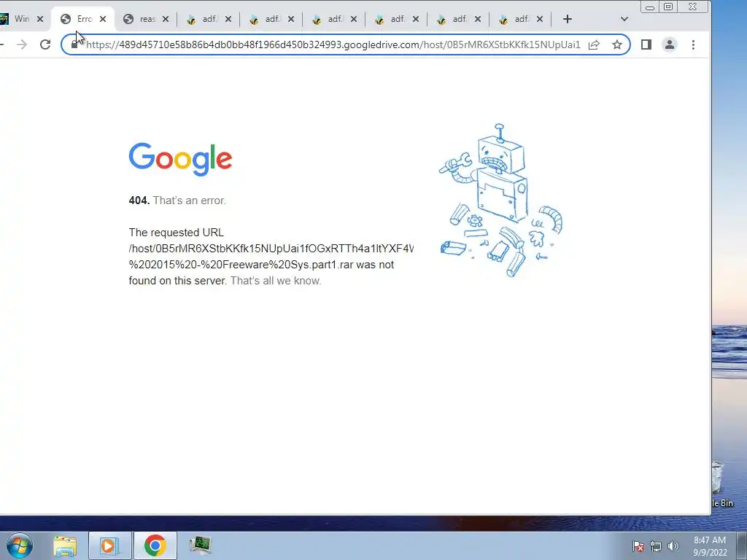
Task: Close the fourth 'adf.' tab
Action: 415,19
